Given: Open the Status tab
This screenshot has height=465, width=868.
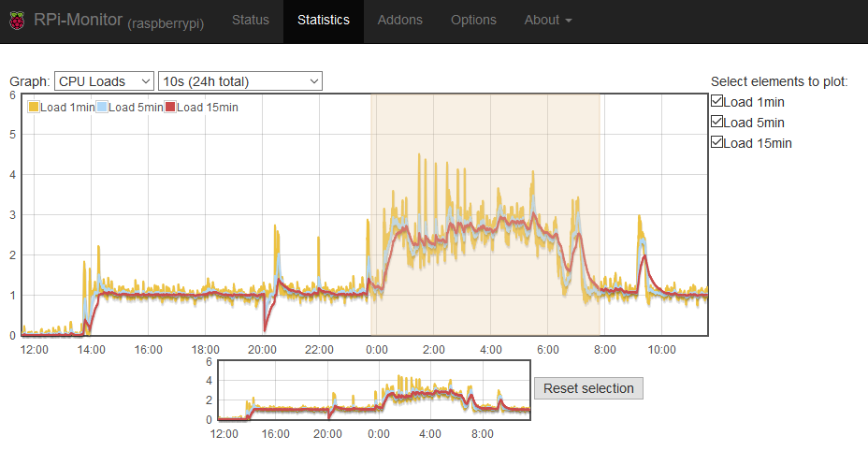Looking at the screenshot, I should click(x=250, y=20).
